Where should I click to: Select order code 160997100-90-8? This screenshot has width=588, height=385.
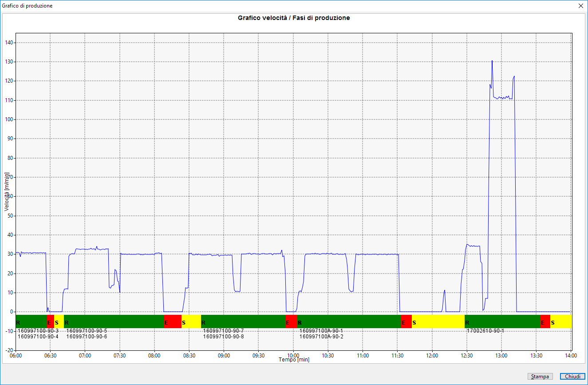tap(224, 337)
